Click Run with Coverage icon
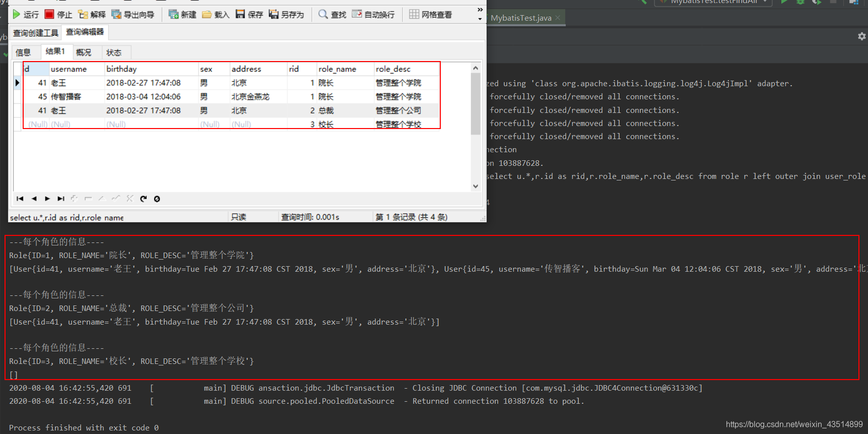868x434 pixels. pos(817,2)
